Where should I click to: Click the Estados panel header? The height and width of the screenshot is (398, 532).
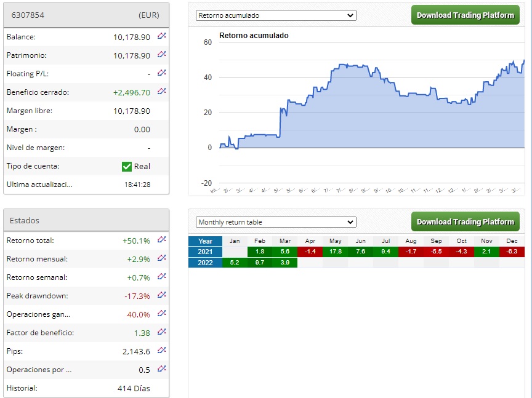click(86, 220)
